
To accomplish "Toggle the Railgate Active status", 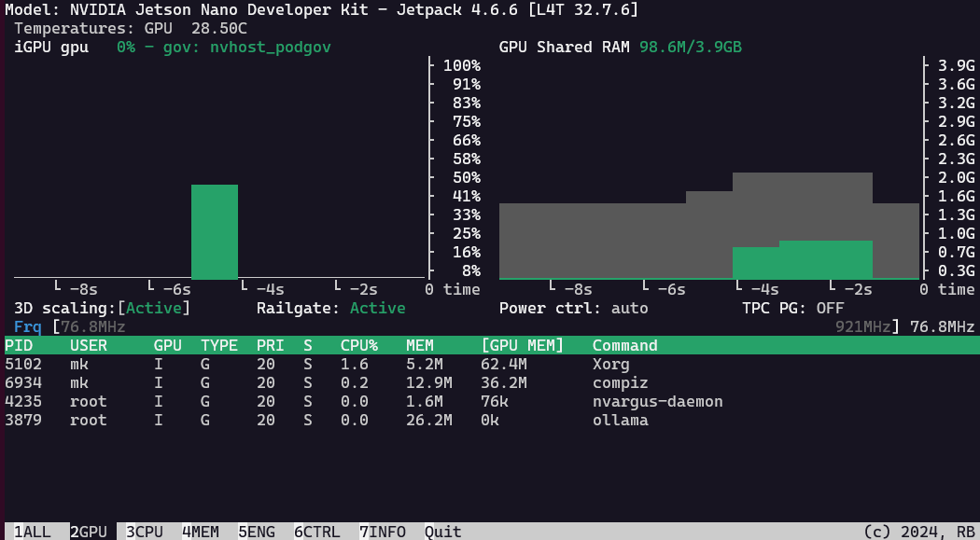I will (377, 308).
